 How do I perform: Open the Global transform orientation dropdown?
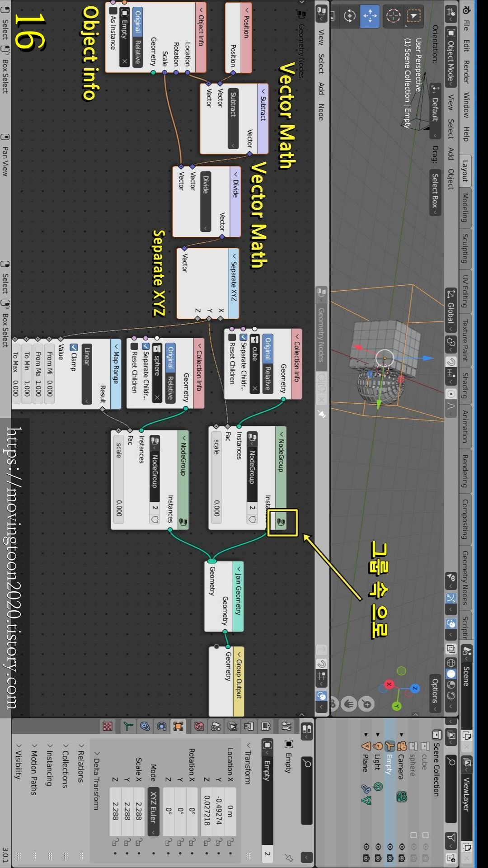coord(451,311)
